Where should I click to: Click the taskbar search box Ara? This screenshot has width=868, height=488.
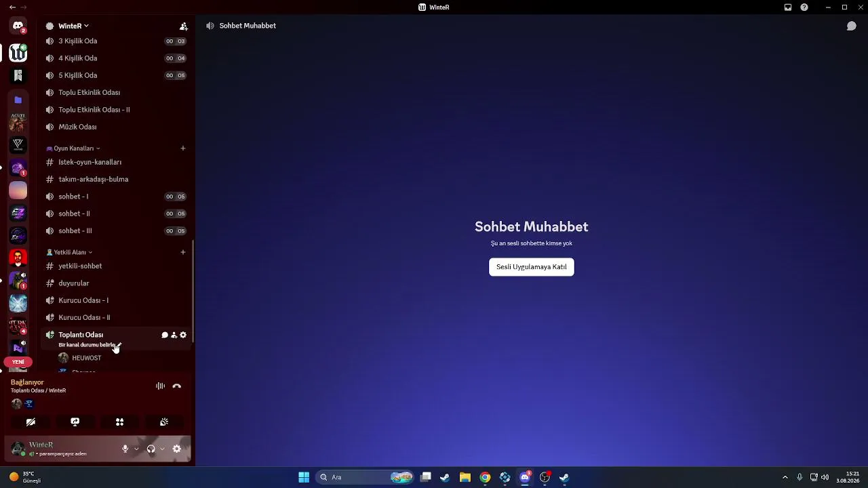(x=363, y=477)
